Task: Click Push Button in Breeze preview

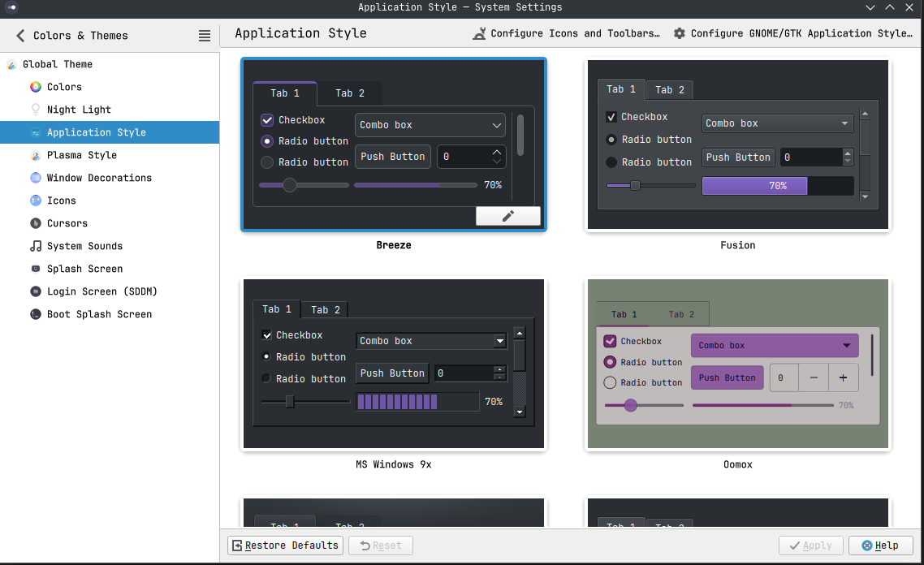Action: (392, 157)
